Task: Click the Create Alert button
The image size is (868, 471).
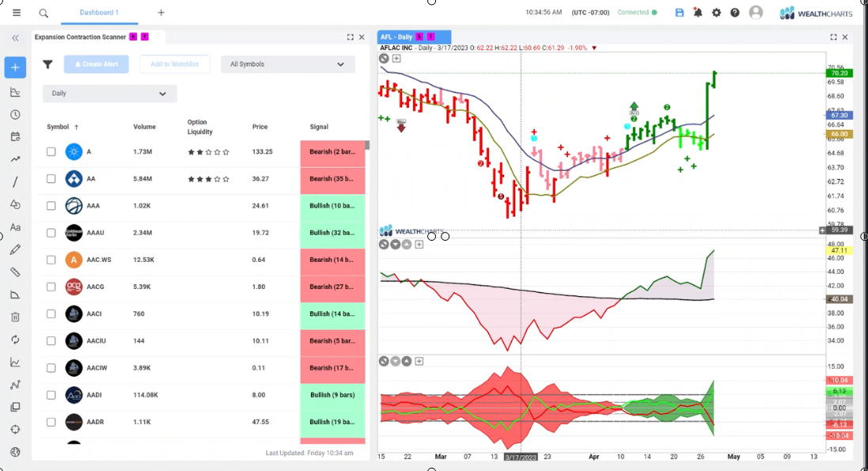Action: coord(97,64)
